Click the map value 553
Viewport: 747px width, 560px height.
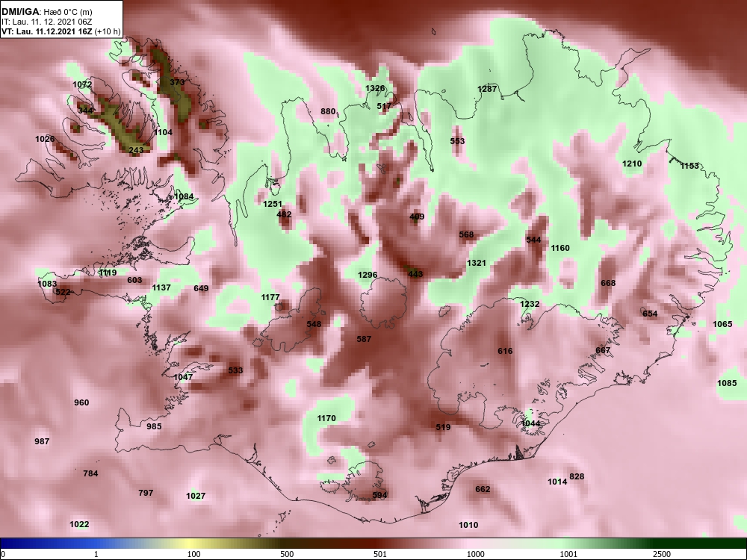click(457, 141)
